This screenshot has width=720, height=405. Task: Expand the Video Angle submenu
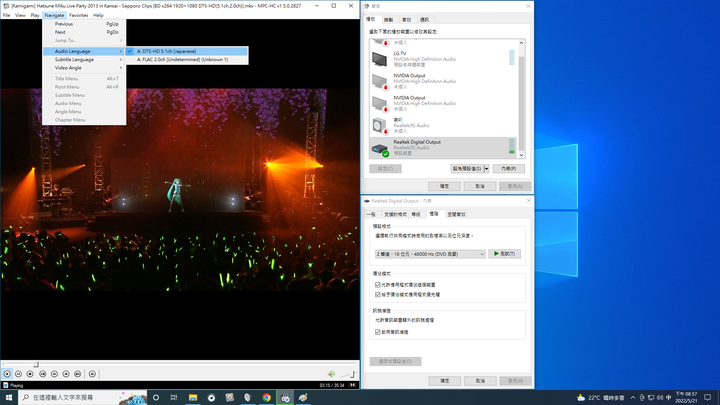click(84, 68)
